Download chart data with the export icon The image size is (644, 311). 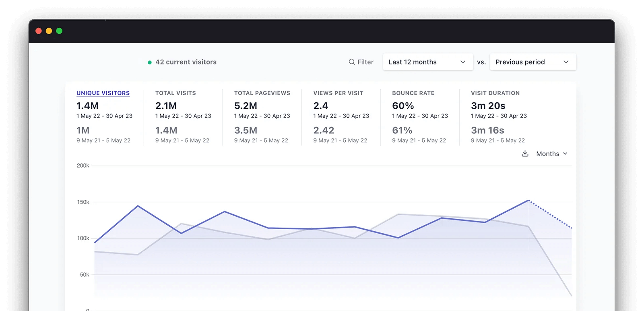525,153
